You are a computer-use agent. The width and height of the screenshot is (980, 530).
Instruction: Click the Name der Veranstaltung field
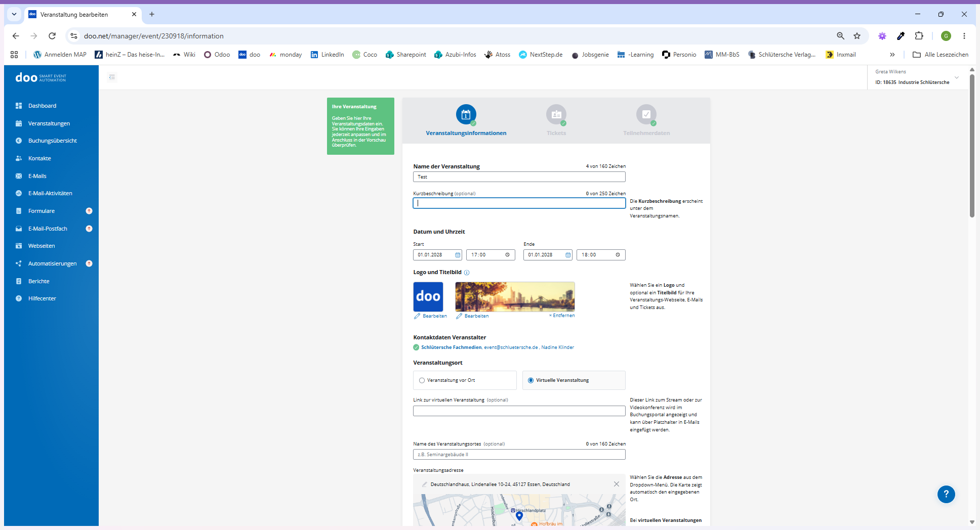coord(519,177)
